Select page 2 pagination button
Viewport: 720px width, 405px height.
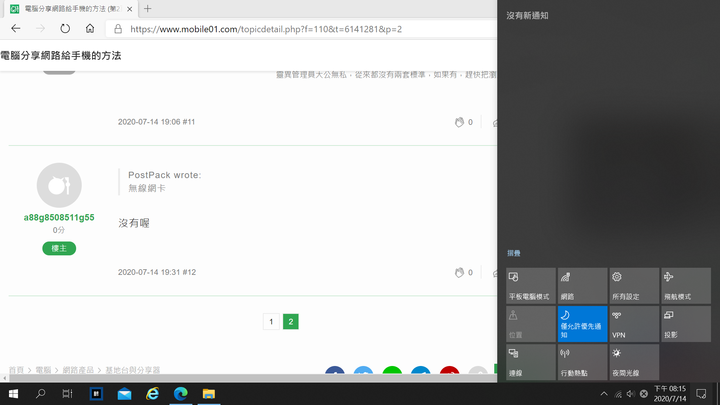tap(291, 321)
